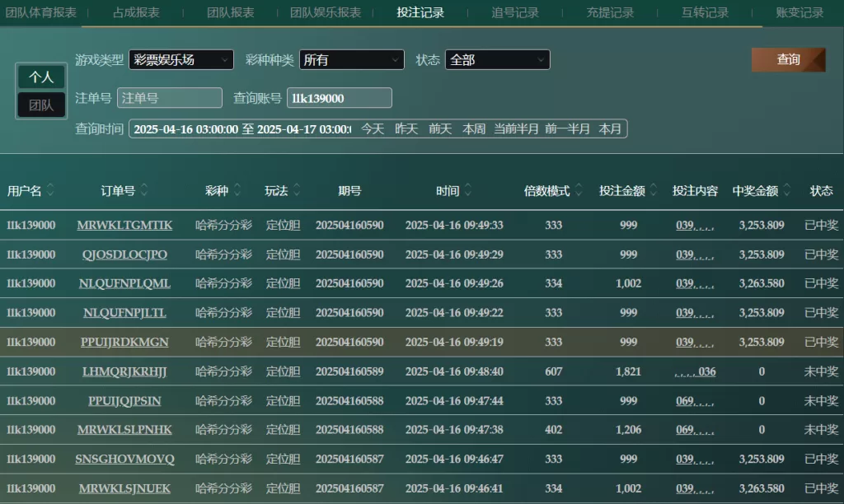The width and height of the screenshot is (844, 504).
Task: Open order link MRWKLTGMTIK
Action: pyautogui.click(x=124, y=226)
